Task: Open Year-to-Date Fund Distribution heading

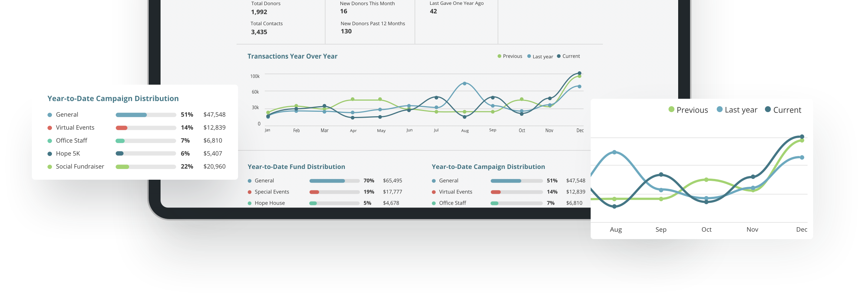Action: pyautogui.click(x=296, y=167)
